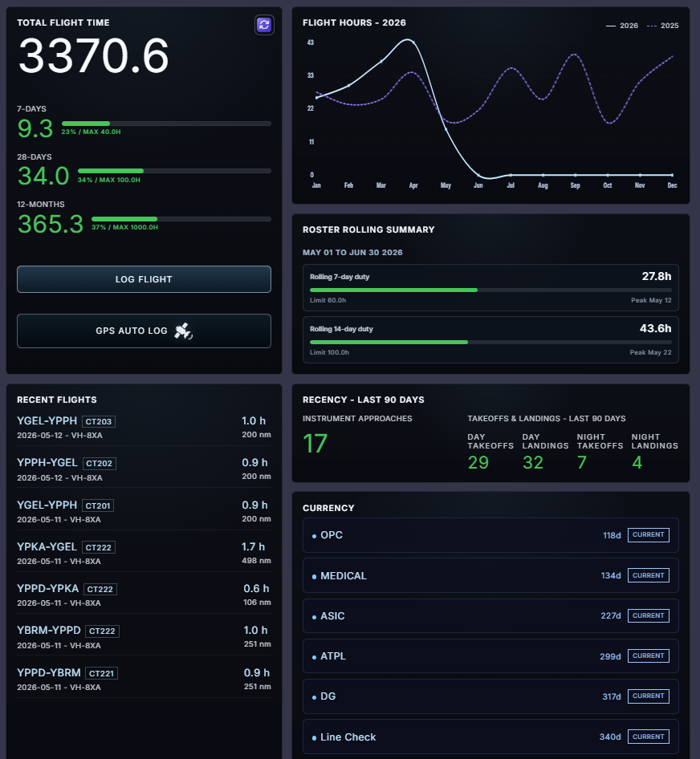Click the refresh icon beside Total Flight Time

pyautogui.click(x=264, y=25)
